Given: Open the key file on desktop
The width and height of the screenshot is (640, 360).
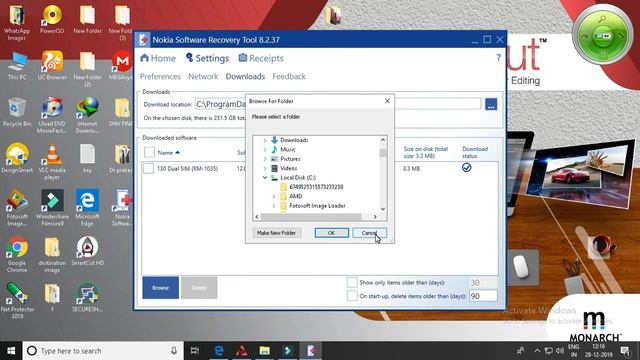Looking at the screenshot, I should [87, 158].
